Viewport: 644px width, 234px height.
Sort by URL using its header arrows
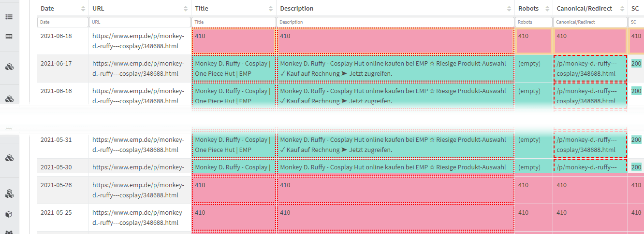coord(186,9)
